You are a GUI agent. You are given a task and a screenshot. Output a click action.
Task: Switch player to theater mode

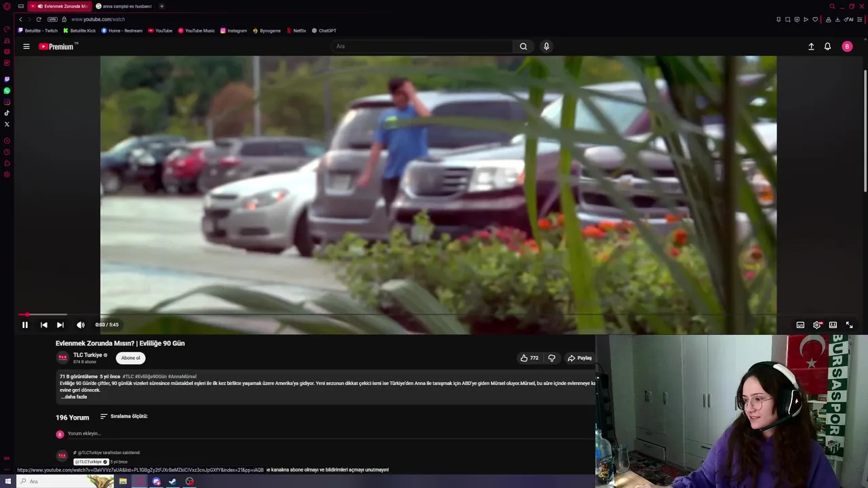pyautogui.click(x=833, y=325)
